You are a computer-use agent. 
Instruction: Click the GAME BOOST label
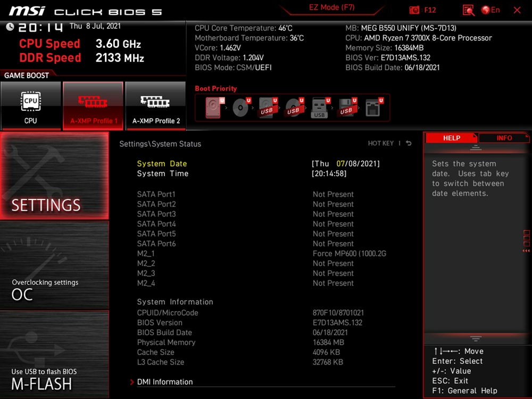click(x=27, y=76)
